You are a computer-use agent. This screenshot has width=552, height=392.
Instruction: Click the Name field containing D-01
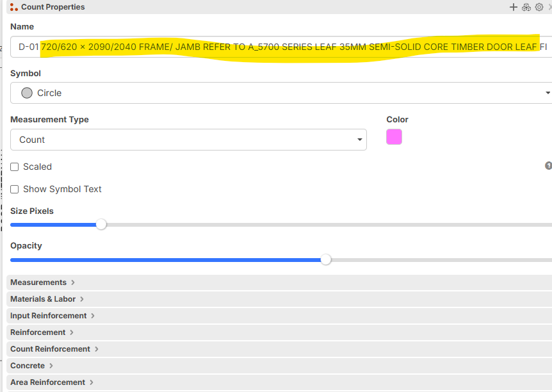tap(281, 47)
